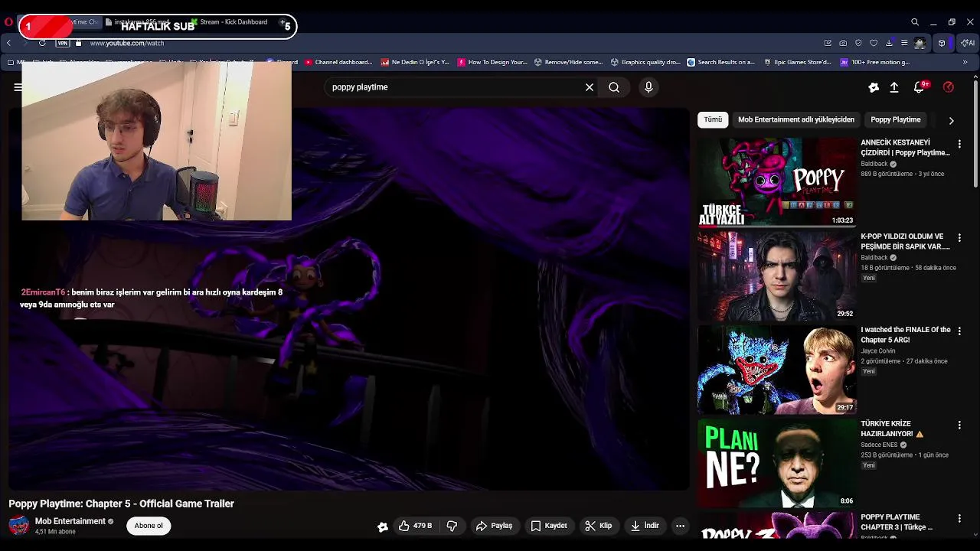Open the Opera AI assistant button

point(968,43)
